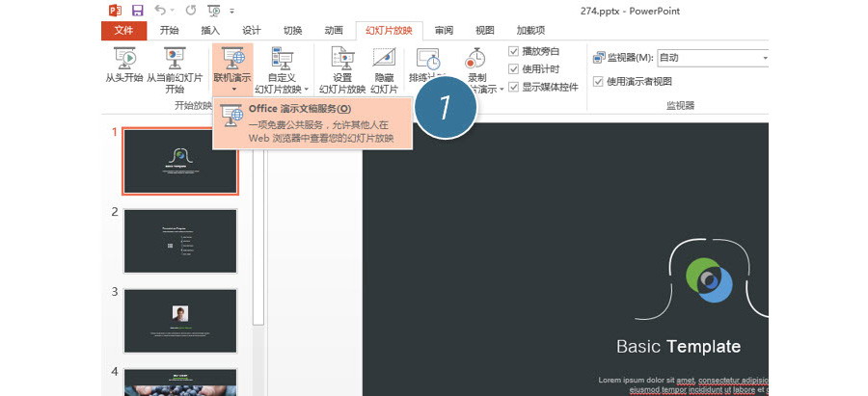868x396 pixels.
Task: Switch to the 开始 ribbon tab
Action: pos(169,31)
